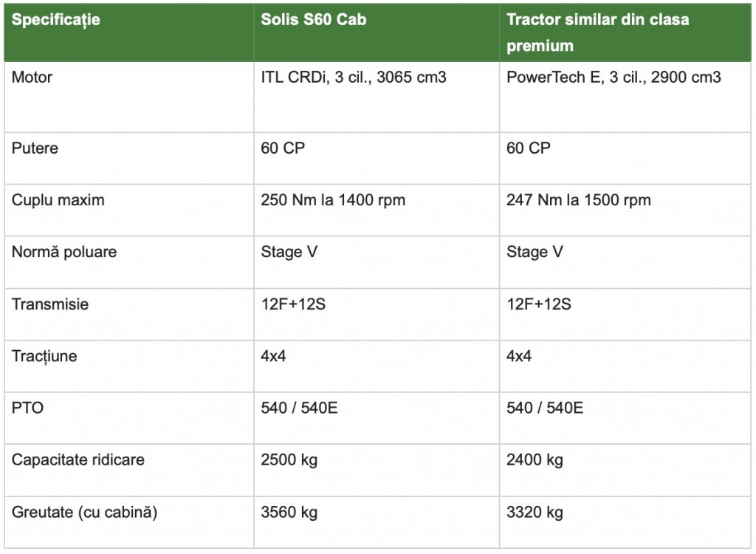Select the Transmisie row label

click(50, 304)
